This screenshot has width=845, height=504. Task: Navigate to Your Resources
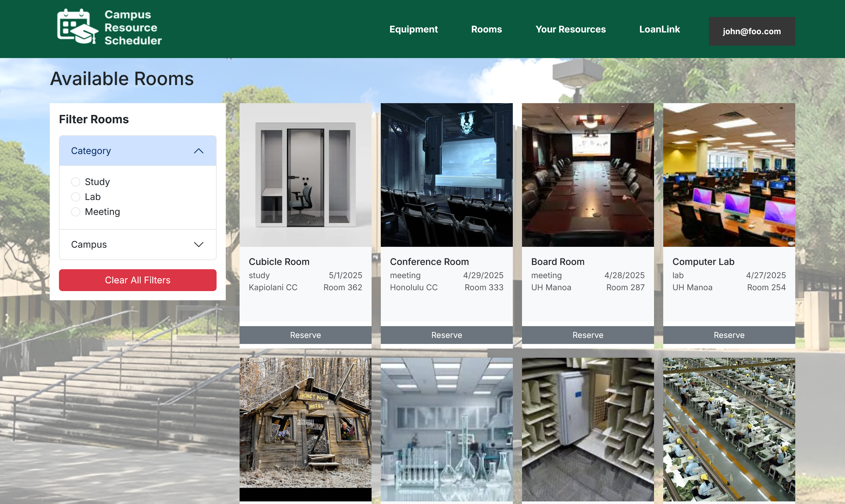click(x=570, y=29)
